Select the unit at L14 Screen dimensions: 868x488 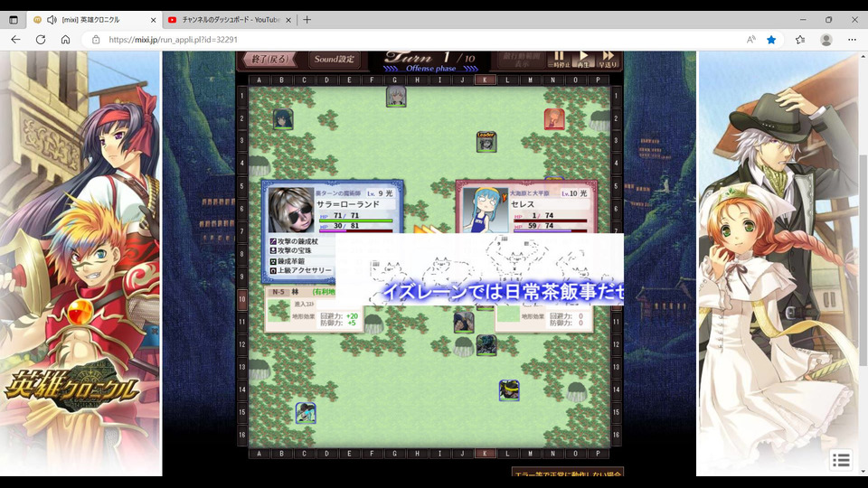point(509,390)
